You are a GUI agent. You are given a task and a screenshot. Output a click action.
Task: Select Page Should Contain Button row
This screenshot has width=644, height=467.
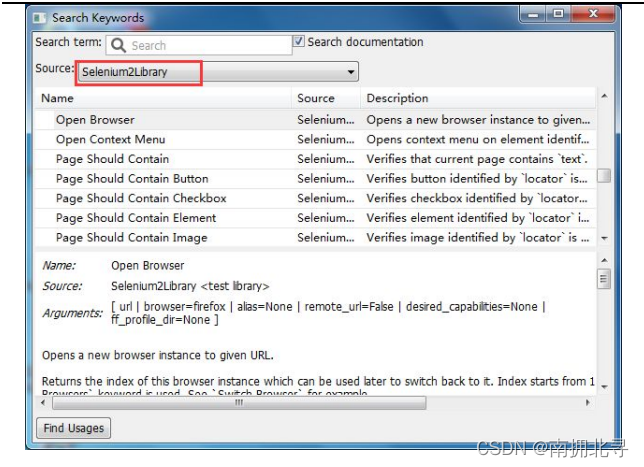click(x=315, y=179)
